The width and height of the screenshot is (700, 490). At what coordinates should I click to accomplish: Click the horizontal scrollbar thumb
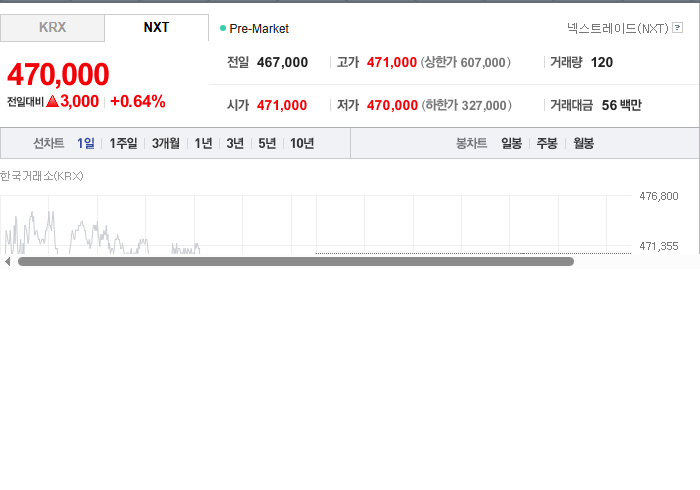[x=296, y=262]
